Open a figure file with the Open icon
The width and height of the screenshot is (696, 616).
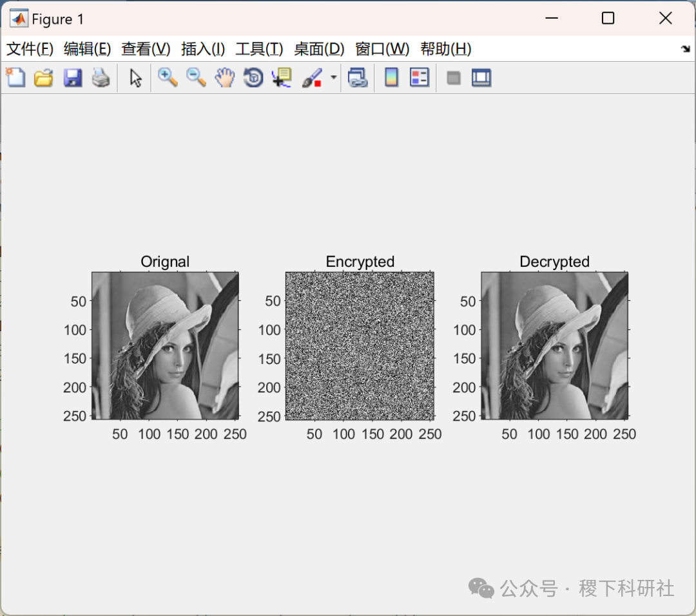43,77
